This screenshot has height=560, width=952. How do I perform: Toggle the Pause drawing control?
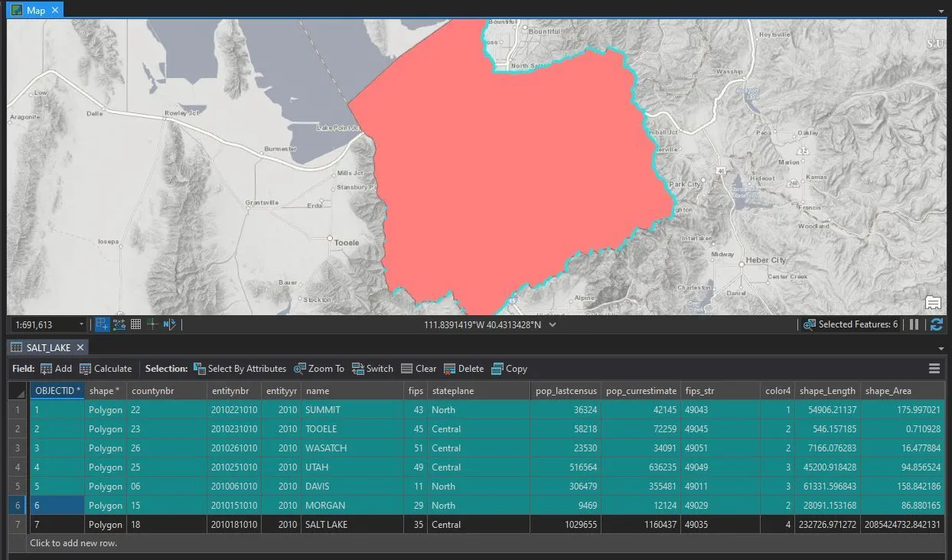(x=914, y=324)
